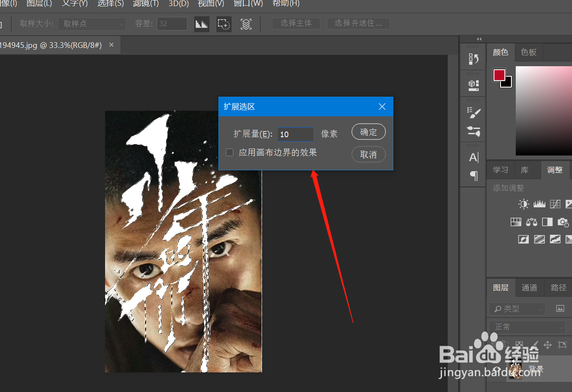Image resolution: width=572 pixels, height=392 pixels.
Task: Open the 选择(S) menu
Action: (x=110, y=3)
